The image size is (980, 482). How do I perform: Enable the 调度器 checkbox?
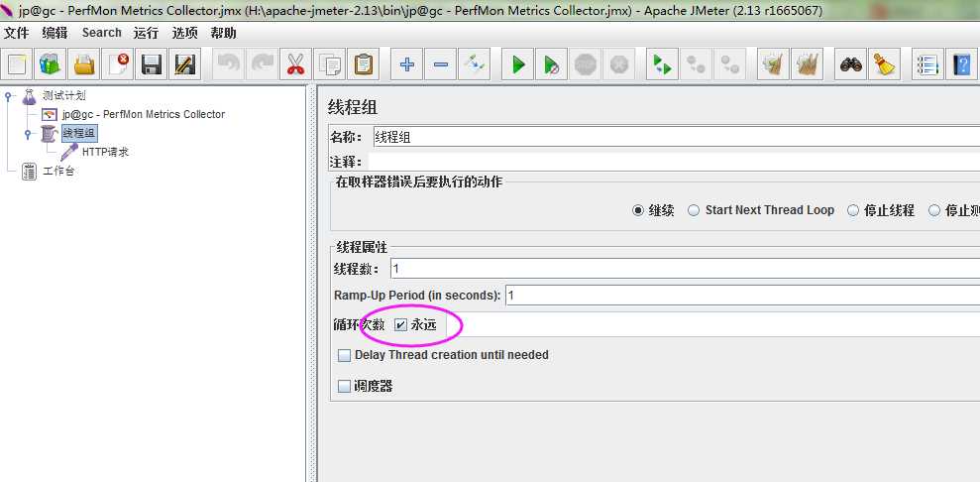(x=345, y=387)
